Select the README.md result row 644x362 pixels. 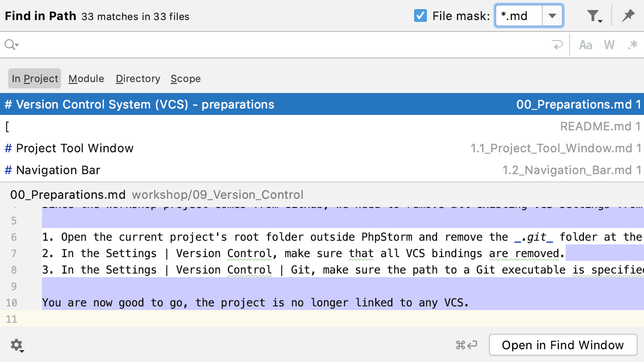point(319,126)
